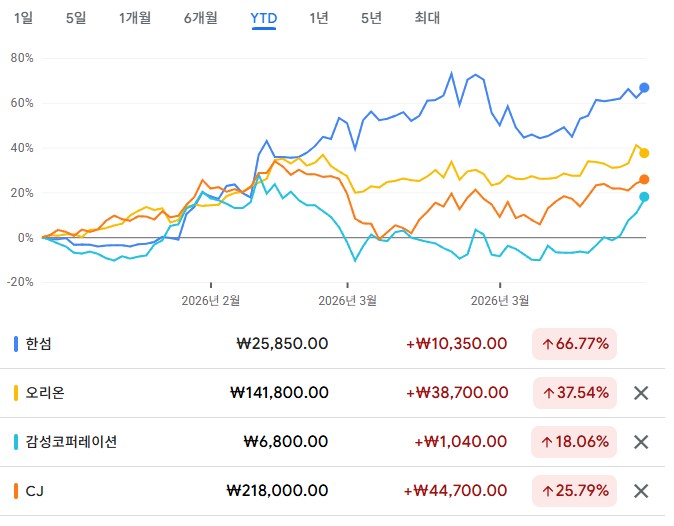This screenshot has width=674, height=526.
Task: Open the CJ stock name
Action: 35,491
